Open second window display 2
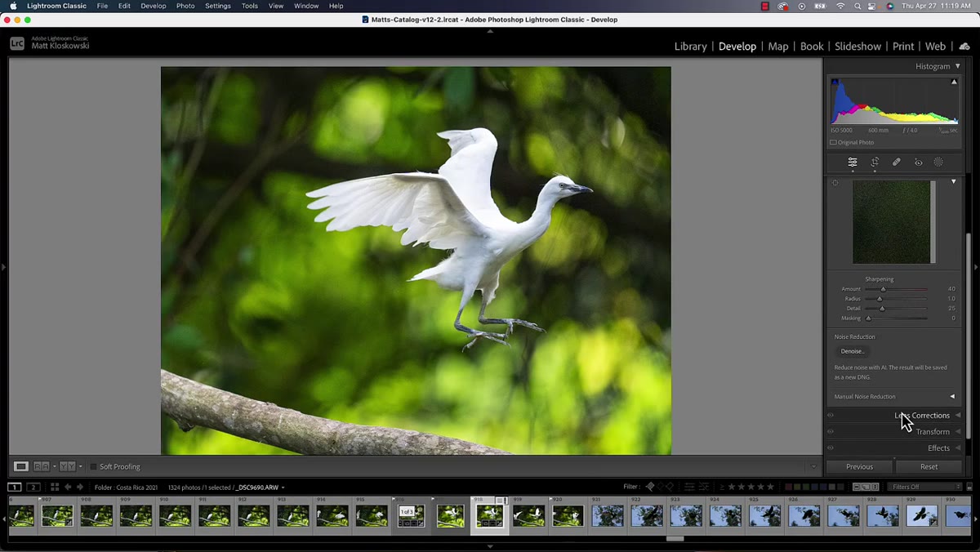 click(33, 487)
